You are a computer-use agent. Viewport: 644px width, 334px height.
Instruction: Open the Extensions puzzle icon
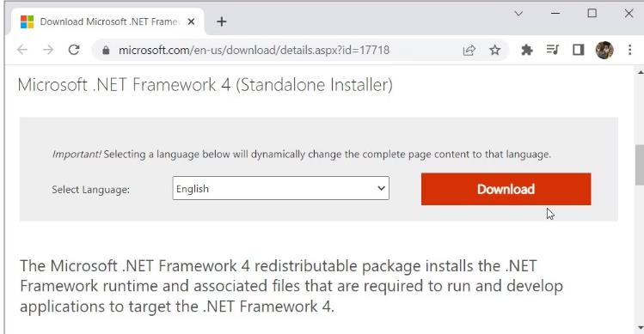click(526, 50)
